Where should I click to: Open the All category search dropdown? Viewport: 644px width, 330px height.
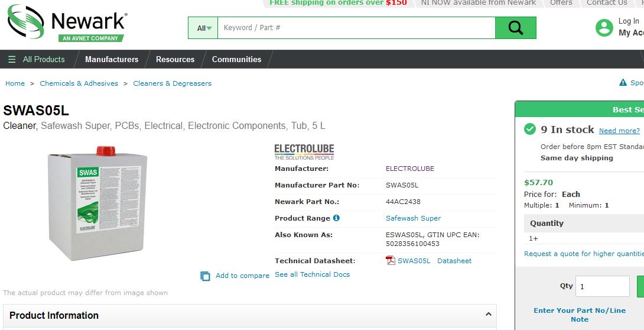(203, 28)
